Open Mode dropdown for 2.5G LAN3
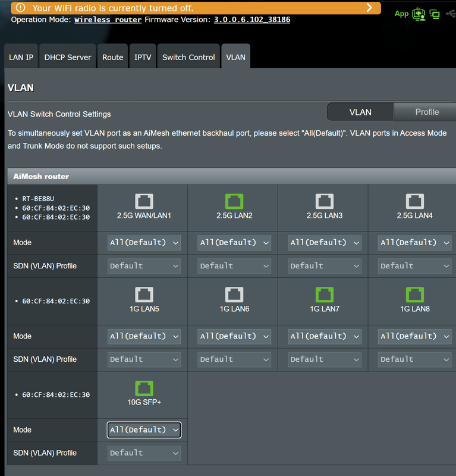Screen dimensions: 456x476 [x=325, y=243]
